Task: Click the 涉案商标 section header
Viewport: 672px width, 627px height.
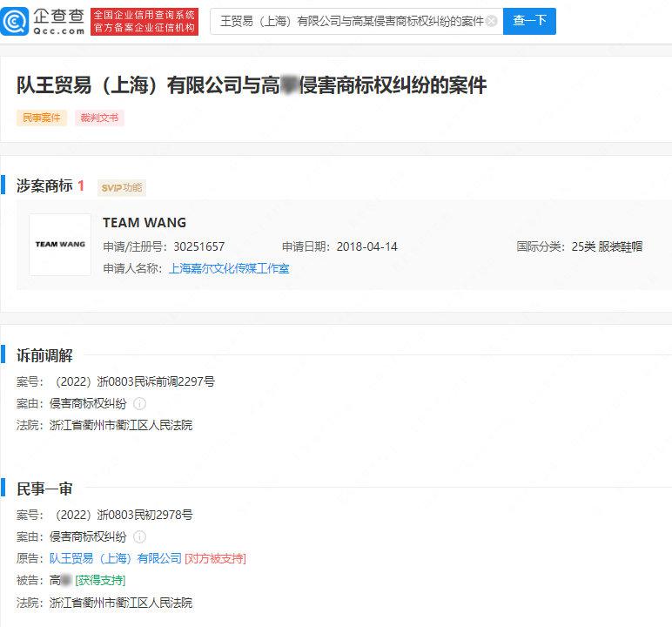Action: point(44,186)
